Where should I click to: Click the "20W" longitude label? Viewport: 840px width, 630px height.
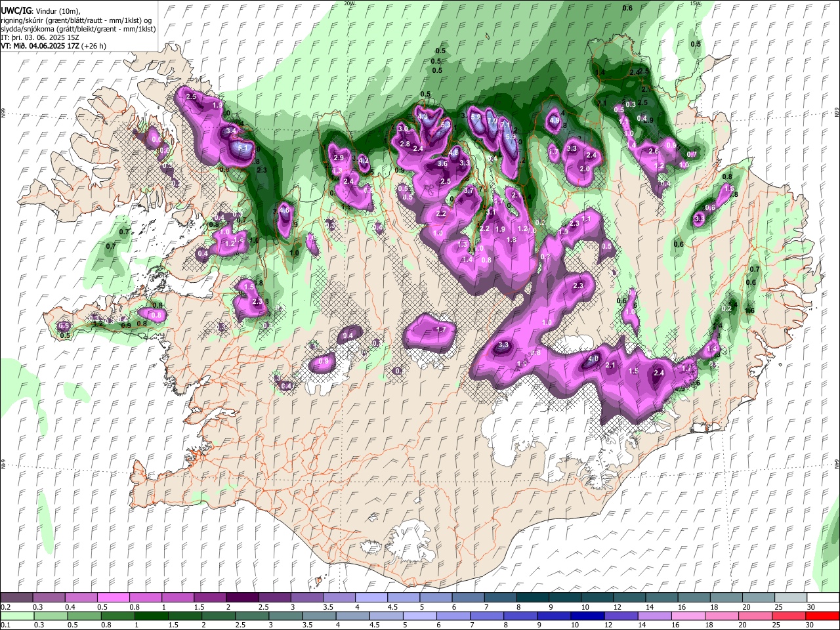[x=350, y=3]
